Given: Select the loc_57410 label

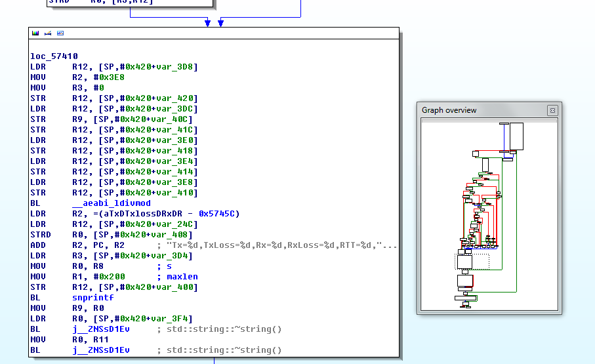Looking at the screenshot, I should (54, 56).
